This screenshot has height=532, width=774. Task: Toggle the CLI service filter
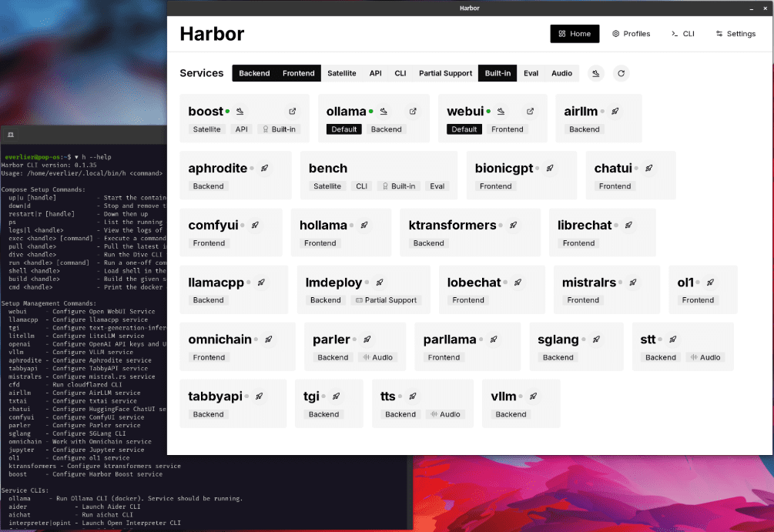point(400,73)
